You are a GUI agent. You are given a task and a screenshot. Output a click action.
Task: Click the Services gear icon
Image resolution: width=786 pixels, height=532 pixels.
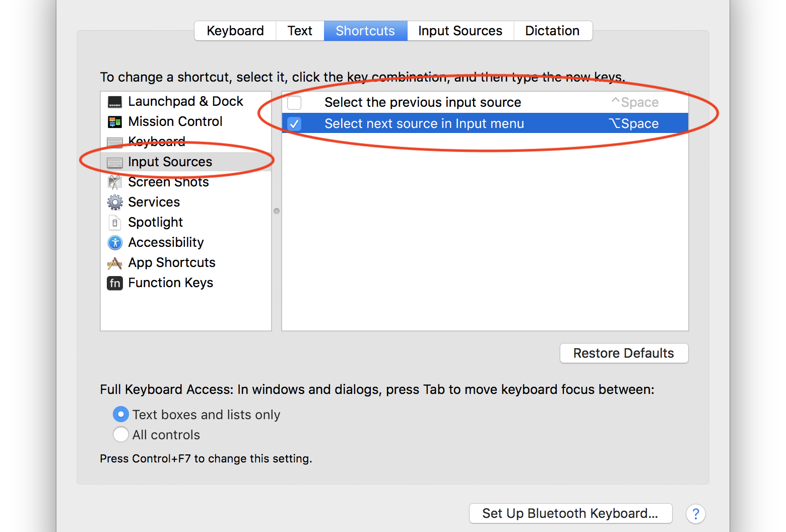point(115,203)
